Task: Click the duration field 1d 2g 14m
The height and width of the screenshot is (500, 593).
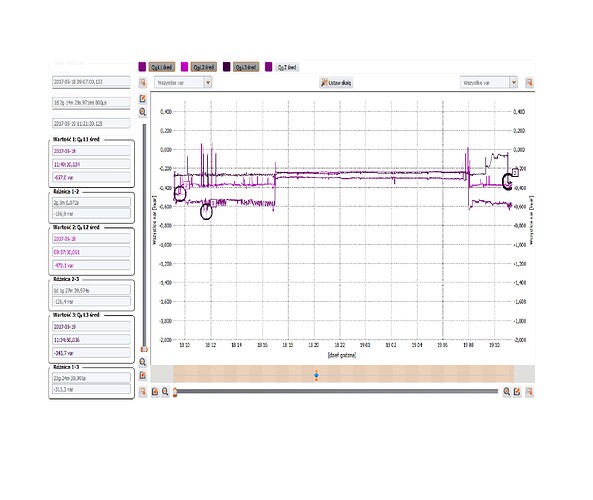Action: click(x=91, y=102)
